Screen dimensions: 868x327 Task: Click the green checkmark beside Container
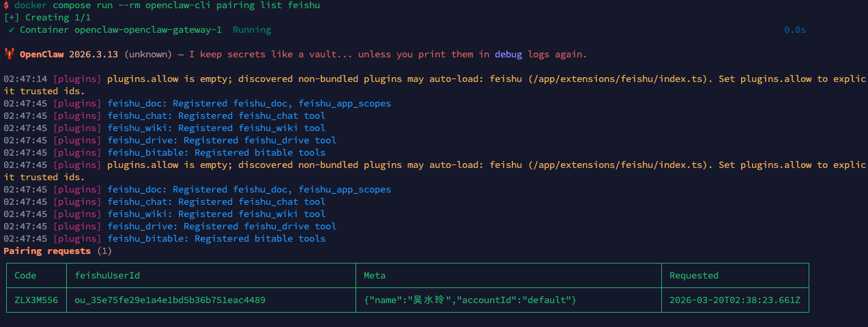[x=12, y=30]
